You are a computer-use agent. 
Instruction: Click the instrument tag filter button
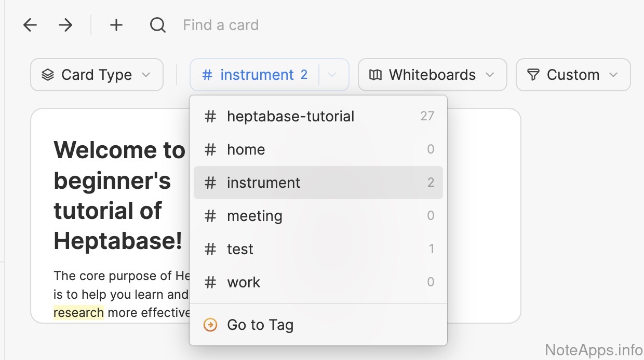[x=254, y=75]
